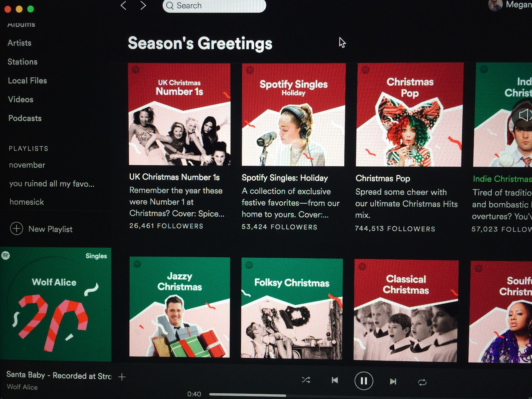The width and height of the screenshot is (532, 399).
Task: Open the Christmas Pop cover
Action: tap(409, 115)
